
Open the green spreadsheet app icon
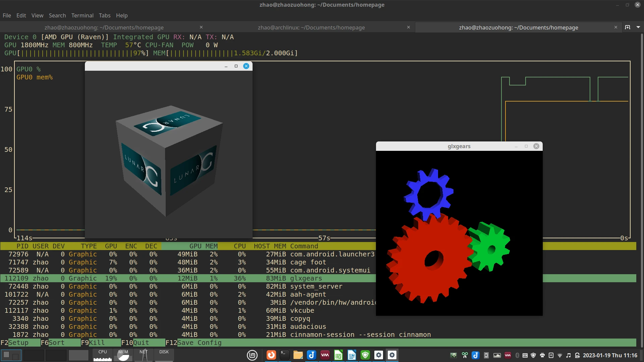pyautogui.click(x=338, y=355)
